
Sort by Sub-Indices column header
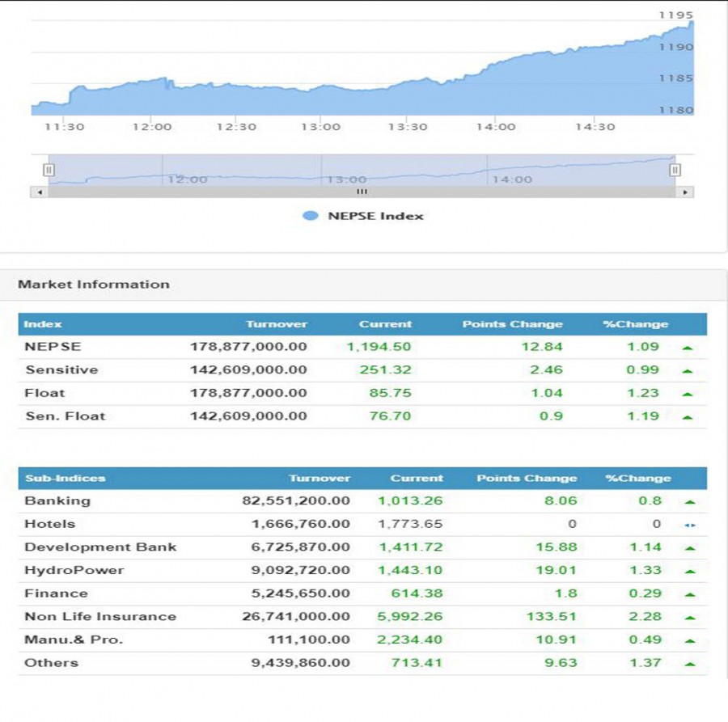click(x=53, y=479)
